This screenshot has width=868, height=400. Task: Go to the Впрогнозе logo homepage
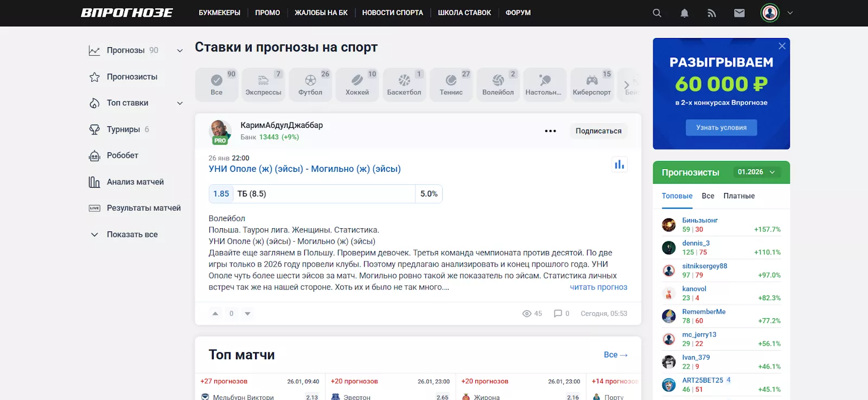[126, 12]
